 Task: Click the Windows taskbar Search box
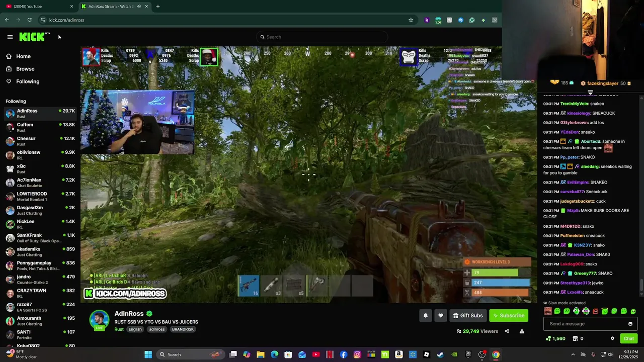coord(191,354)
